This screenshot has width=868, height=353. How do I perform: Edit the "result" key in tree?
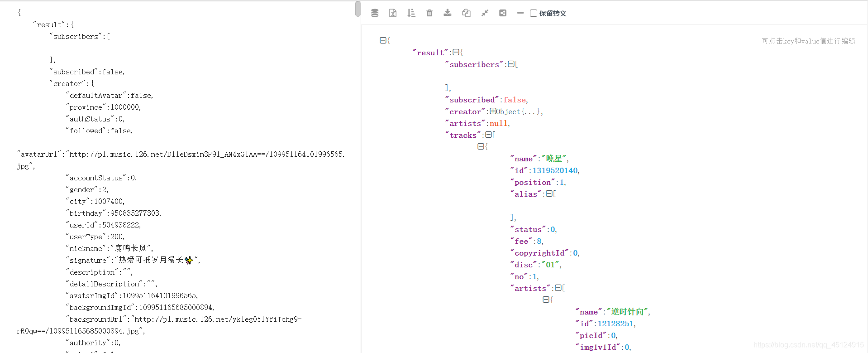tap(430, 53)
